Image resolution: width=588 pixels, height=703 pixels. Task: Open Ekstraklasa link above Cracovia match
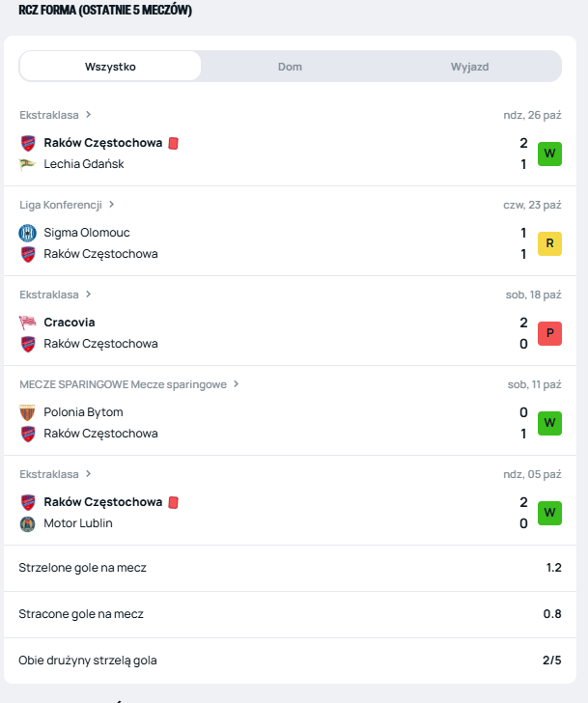49,295
